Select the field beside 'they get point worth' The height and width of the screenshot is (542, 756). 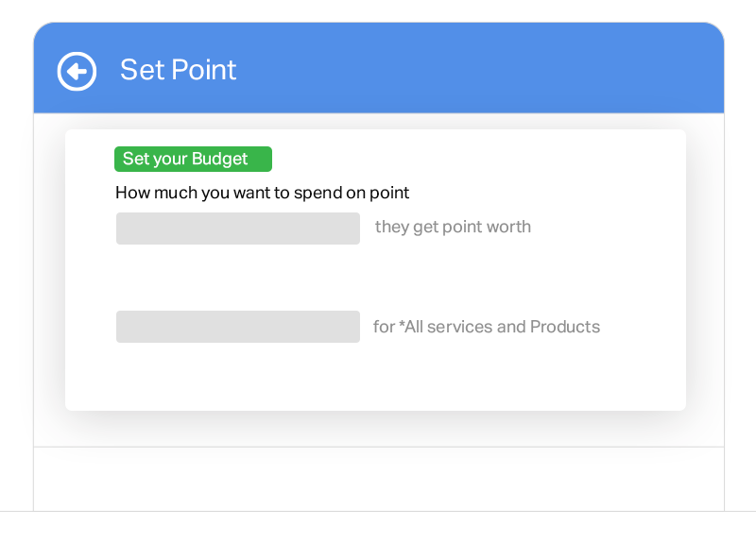[x=238, y=229]
